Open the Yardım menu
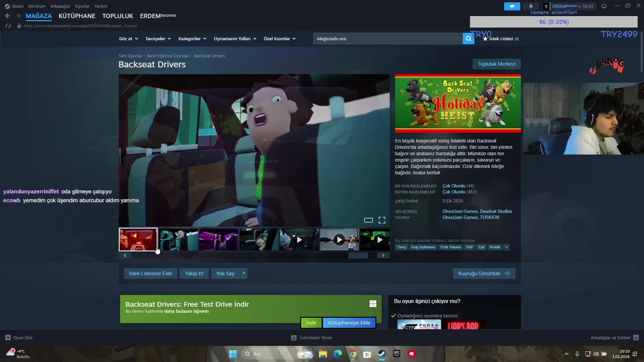Viewport: 644px width, 362px height. point(101,6)
